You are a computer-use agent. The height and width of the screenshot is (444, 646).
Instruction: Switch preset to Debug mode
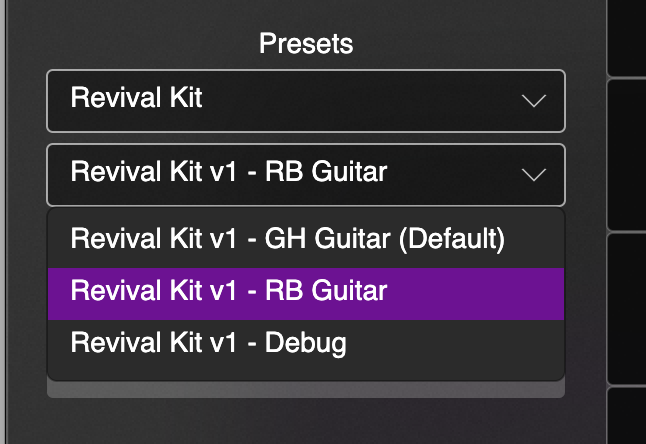click(208, 344)
